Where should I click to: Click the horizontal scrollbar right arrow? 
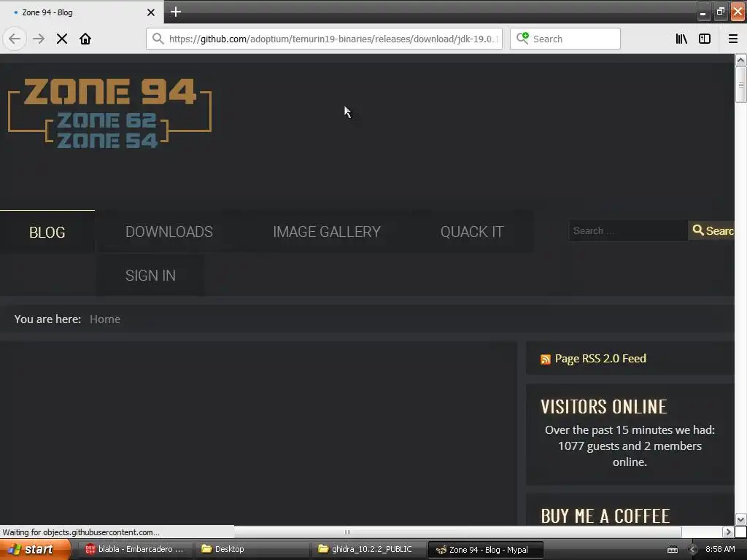point(728,532)
